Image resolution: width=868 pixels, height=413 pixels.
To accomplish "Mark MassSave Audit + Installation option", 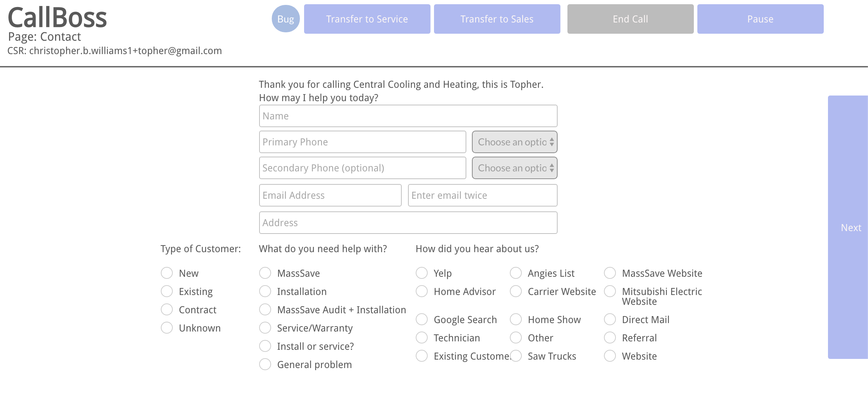I will (265, 309).
